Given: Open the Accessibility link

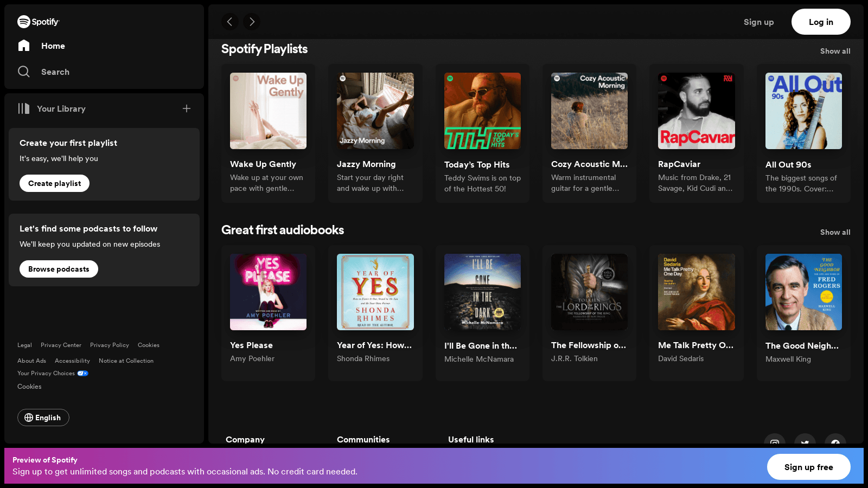Looking at the screenshot, I should pos(72,361).
